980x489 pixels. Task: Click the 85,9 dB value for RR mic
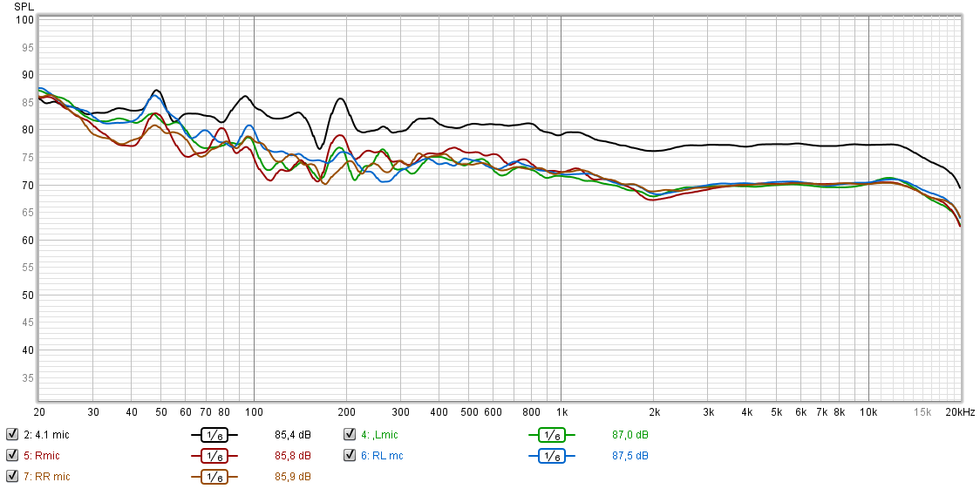click(x=292, y=477)
